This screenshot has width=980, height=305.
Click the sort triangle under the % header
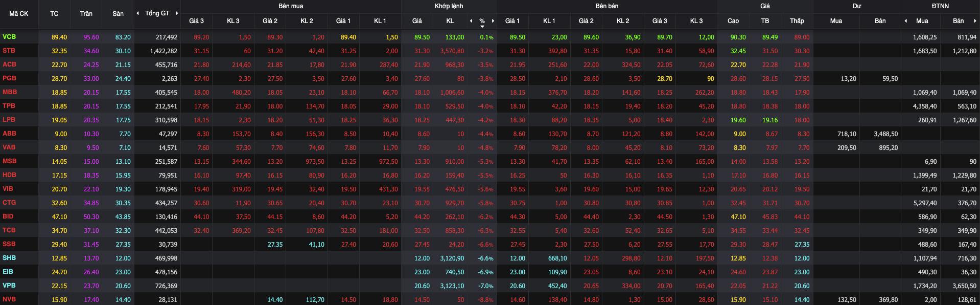(482, 26)
